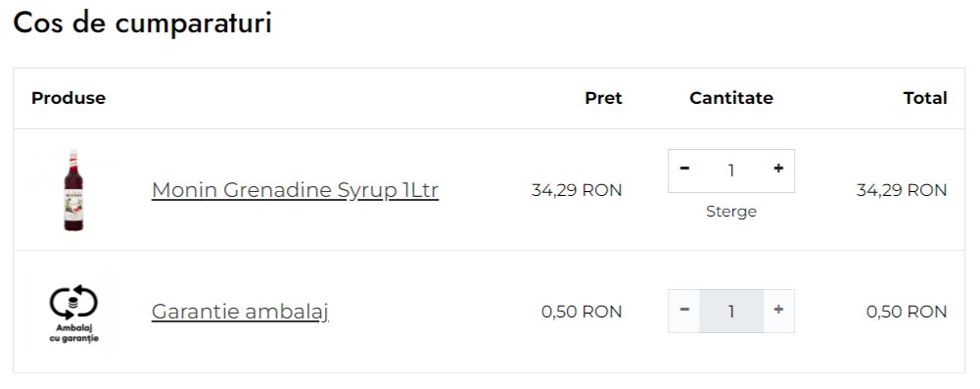Click the Cantitate column header
Image resolution: width=980 pixels, height=389 pixels.
731,98
